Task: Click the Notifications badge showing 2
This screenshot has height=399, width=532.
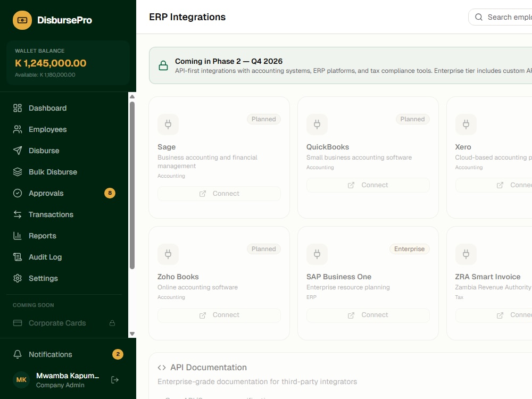Action: point(118,354)
